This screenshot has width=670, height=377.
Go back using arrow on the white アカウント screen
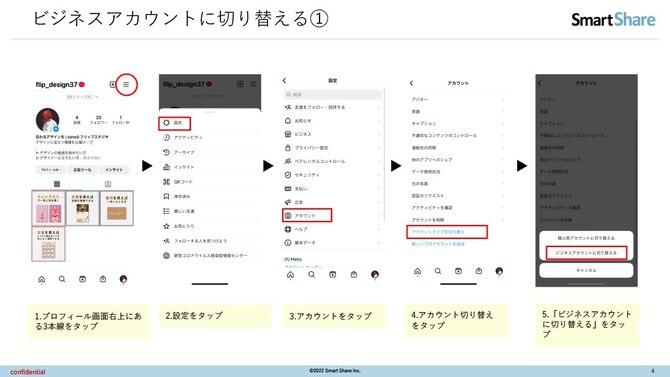[411, 83]
